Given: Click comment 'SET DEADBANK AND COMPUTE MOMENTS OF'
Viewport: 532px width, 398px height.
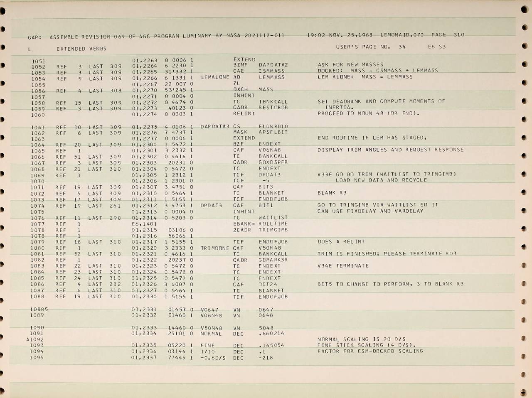Looking at the screenshot, I should coord(381,101).
